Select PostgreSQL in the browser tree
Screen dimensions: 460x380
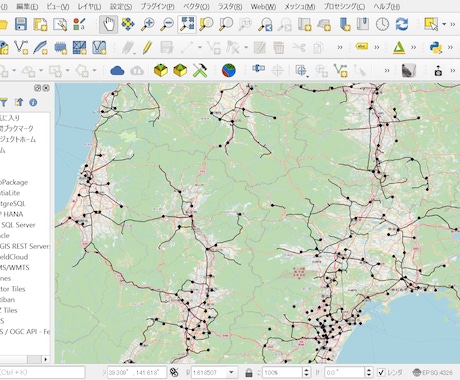click(x=13, y=203)
